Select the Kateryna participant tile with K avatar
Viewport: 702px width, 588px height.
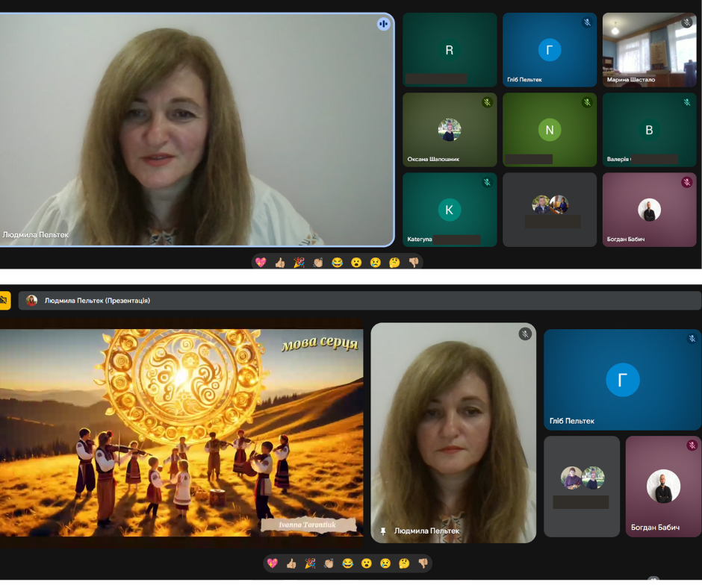[x=450, y=210]
